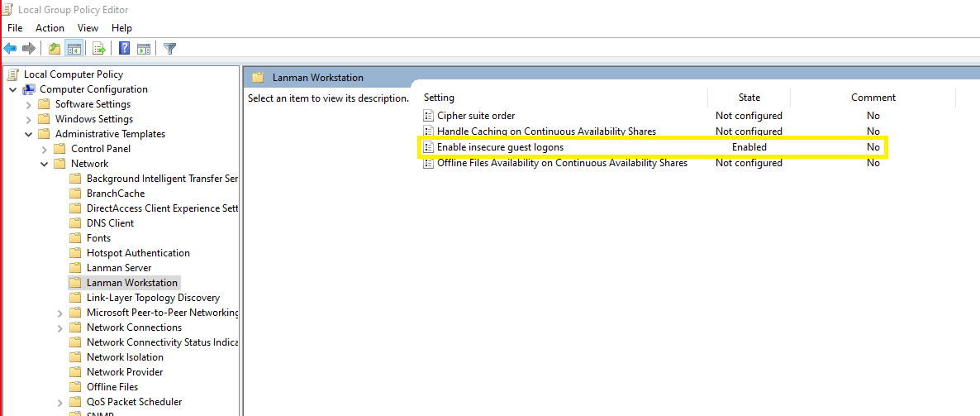
Task: Open the Help toolbar icon
Action: coord(125,48)
